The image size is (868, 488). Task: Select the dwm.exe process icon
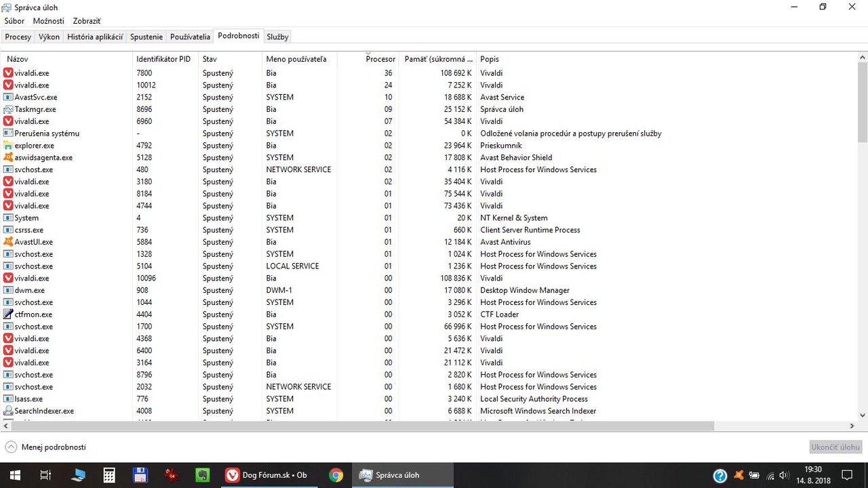(x=8, y=290)
